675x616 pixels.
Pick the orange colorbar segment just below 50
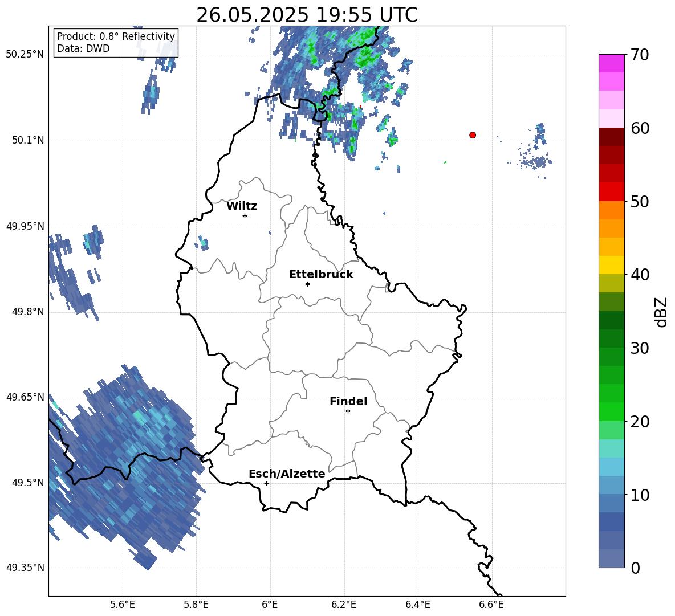click(611, 210)
